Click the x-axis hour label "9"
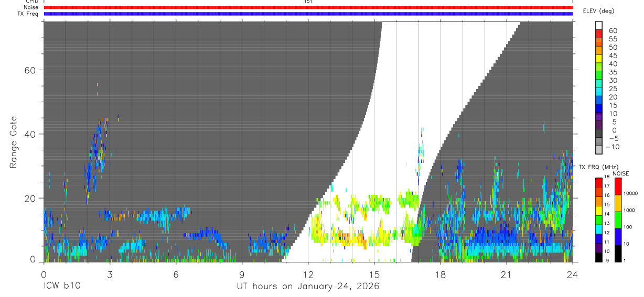The width and height of the screenshot is (644, 297). coord(242,274)
